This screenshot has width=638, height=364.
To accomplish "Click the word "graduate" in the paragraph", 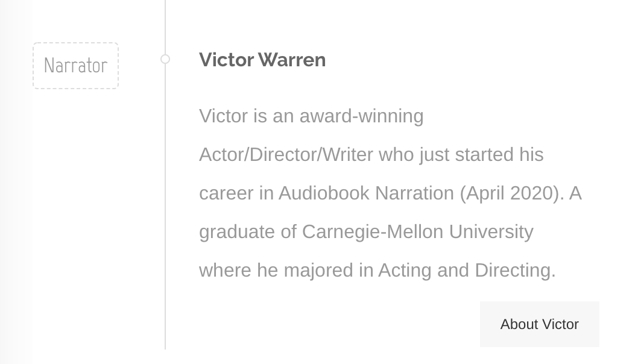I will point(237,232).
